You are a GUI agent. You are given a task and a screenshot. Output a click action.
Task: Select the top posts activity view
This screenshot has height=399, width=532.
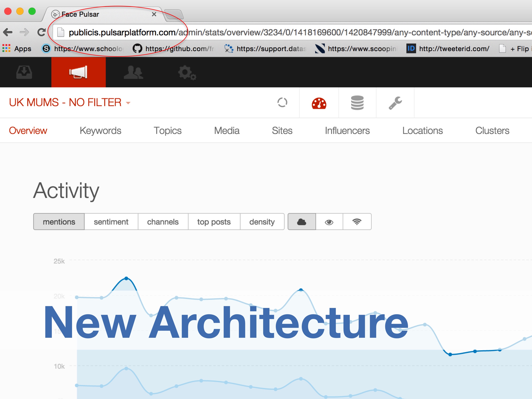(214, 222)
